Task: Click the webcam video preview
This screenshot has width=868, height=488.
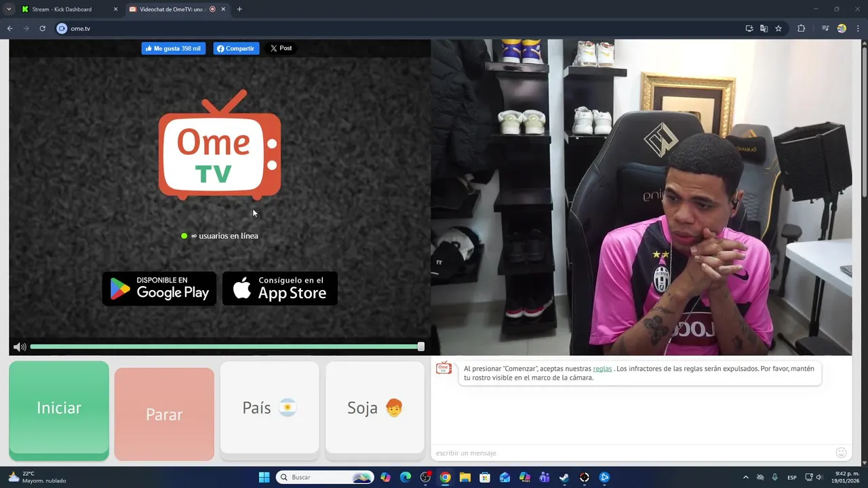Action: (x=642, y=197)
